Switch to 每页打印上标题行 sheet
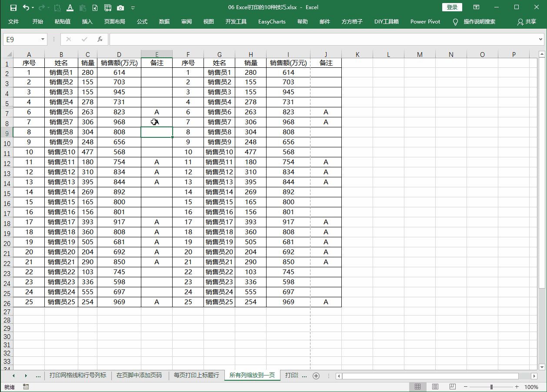 pyautogui.click(x=197, y=375)
